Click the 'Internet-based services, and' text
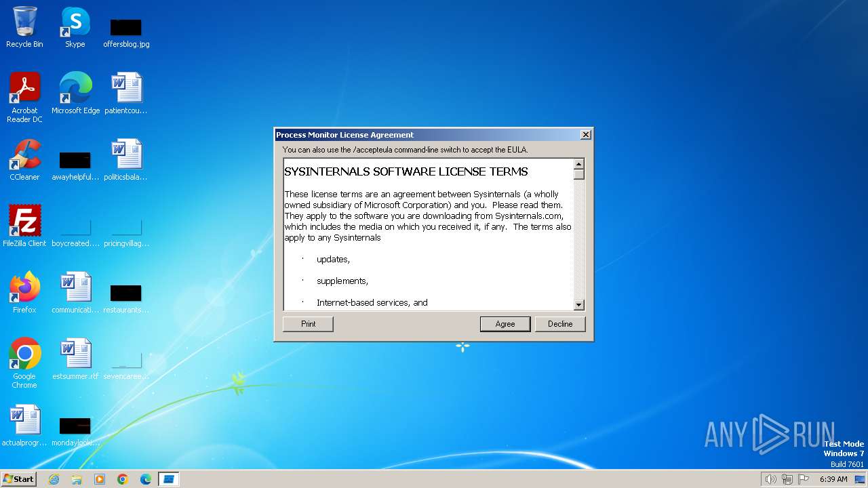The image size is (868, 488). (x=372, y=303)
